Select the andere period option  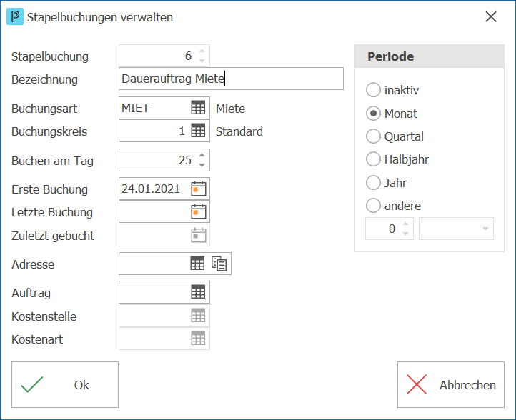373,206
